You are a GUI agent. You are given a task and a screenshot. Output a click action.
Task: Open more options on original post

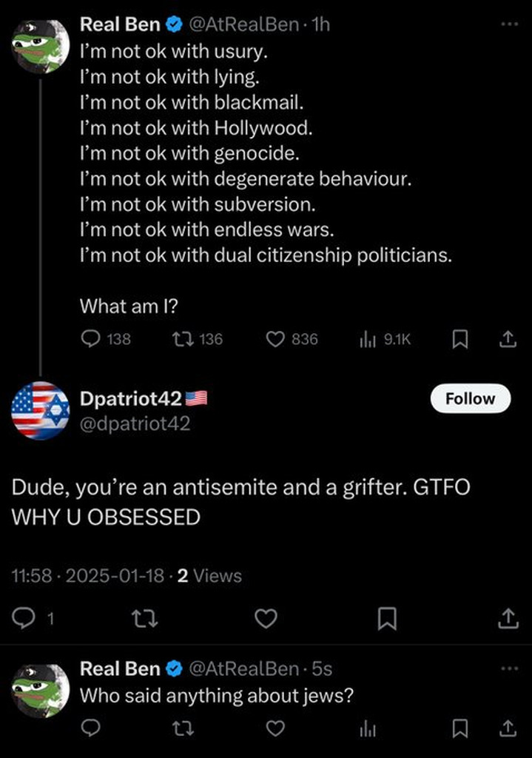coord(509,24)
